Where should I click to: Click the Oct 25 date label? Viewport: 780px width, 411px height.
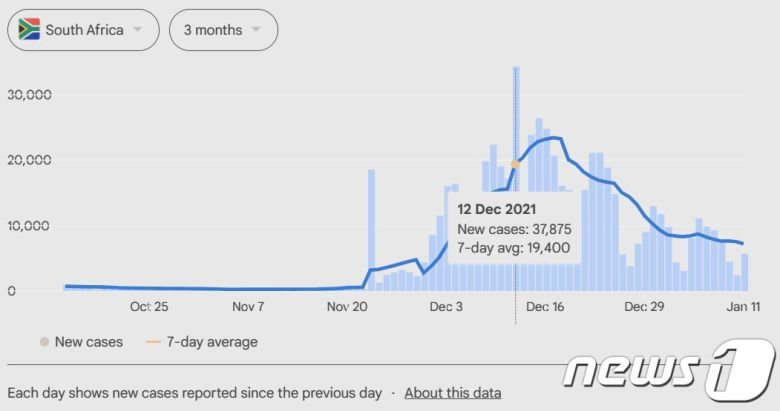148,308
